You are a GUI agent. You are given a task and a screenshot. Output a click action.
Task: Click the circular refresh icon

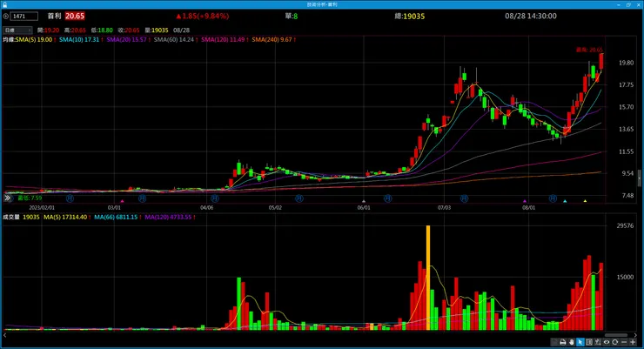tap(614, 342)
